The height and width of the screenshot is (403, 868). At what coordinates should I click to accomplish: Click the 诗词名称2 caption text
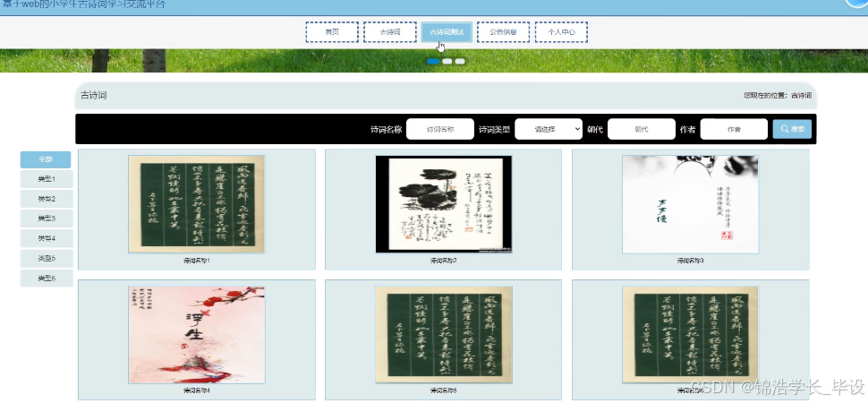444,261
